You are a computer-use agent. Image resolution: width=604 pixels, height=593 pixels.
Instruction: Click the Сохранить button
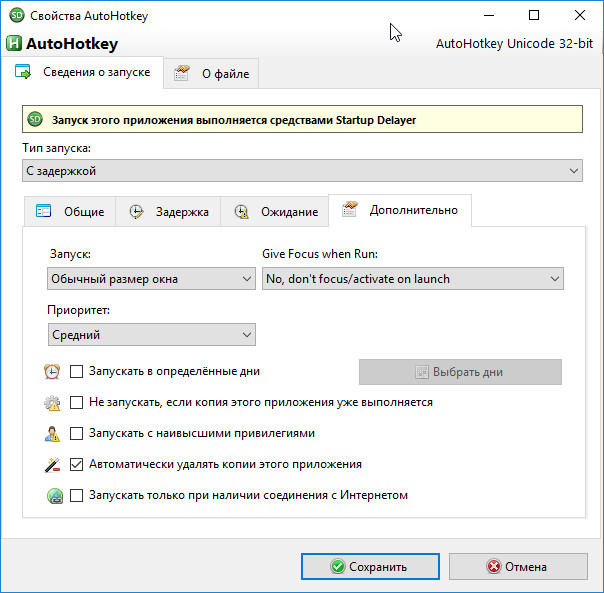[370, 566]
